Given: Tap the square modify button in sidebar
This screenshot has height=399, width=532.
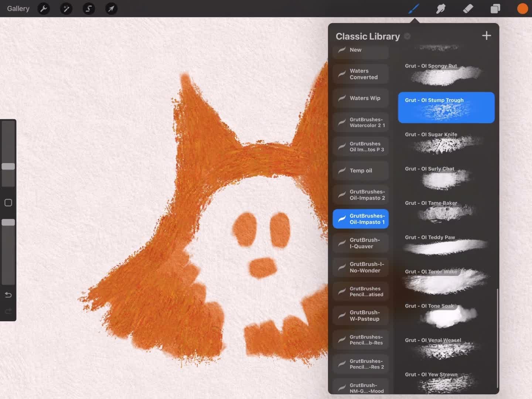Looking at the screenshot, I should coord(8,202).
